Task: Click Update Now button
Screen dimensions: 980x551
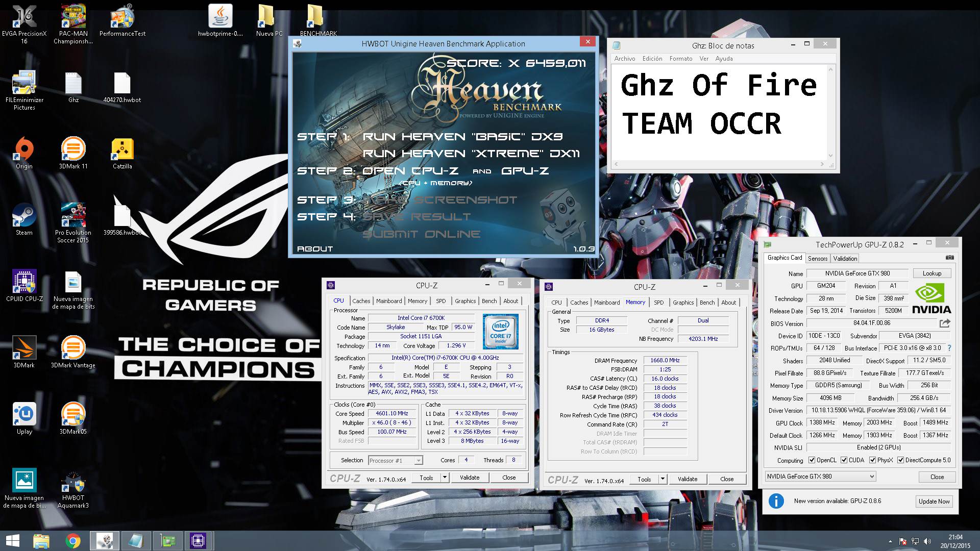Action: pyautogui.click(x=934, y=502)
